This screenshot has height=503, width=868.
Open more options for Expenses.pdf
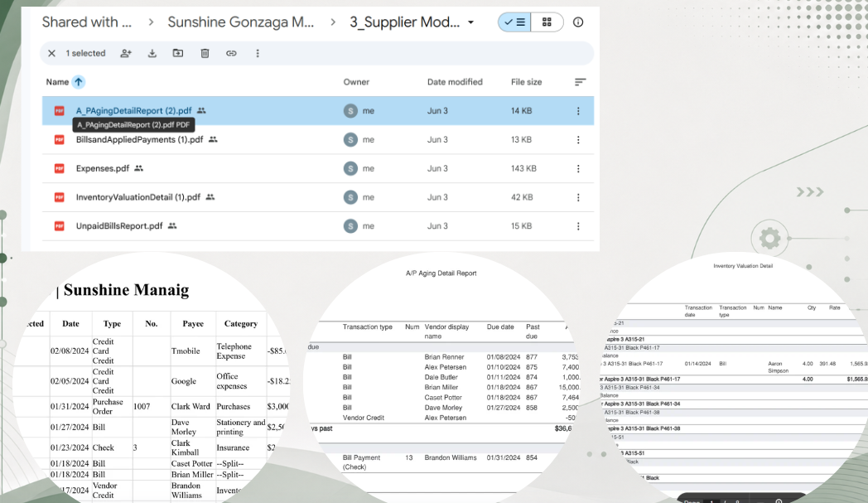(x=578, y=168)
